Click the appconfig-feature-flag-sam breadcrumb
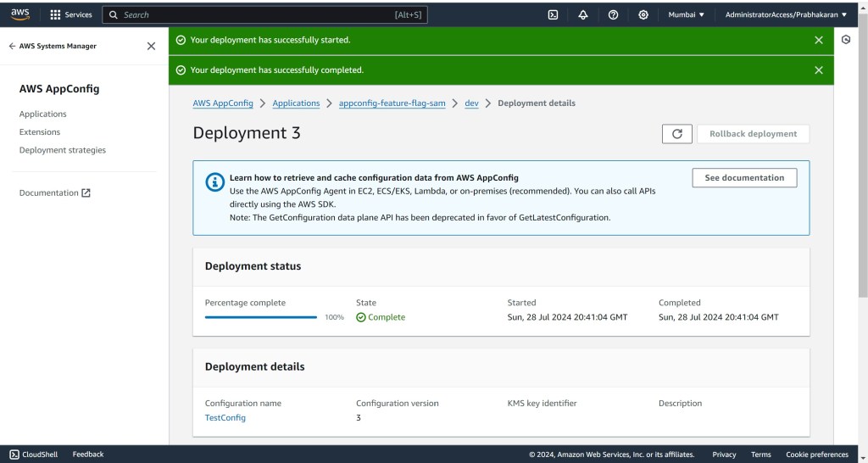Image resolution: width=868 pixels, height=463 pixels. coord(392,103)
